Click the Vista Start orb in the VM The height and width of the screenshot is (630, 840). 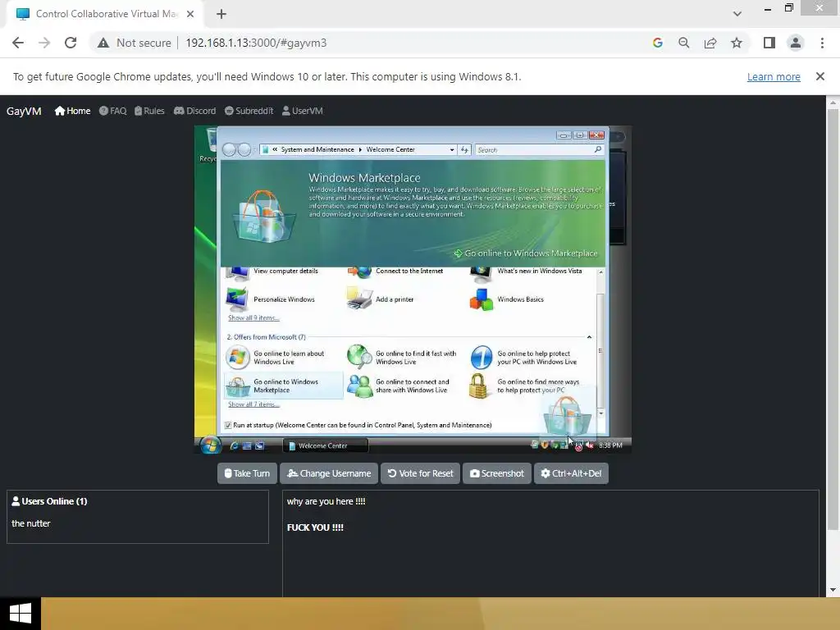210,445
